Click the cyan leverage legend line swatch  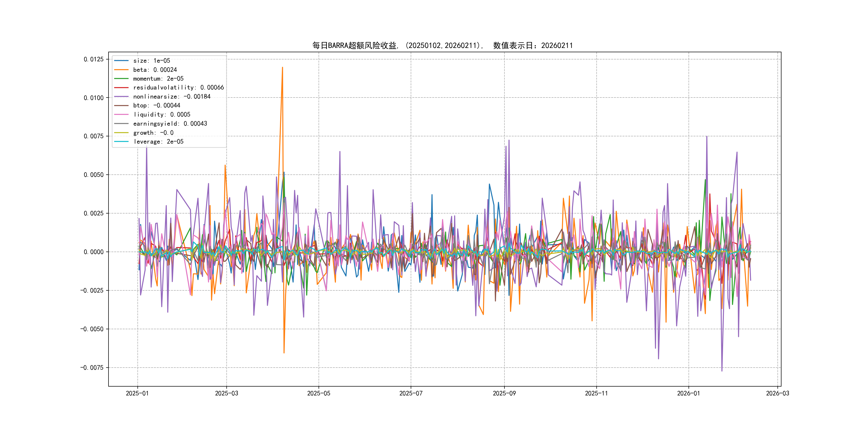[121, 141]
